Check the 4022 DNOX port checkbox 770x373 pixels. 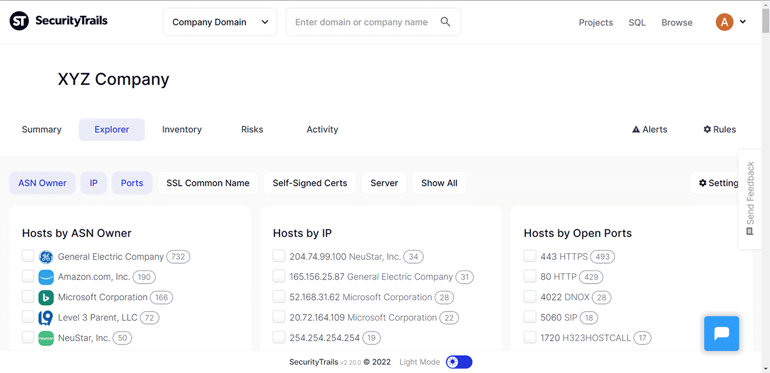[x=530, y=297]
